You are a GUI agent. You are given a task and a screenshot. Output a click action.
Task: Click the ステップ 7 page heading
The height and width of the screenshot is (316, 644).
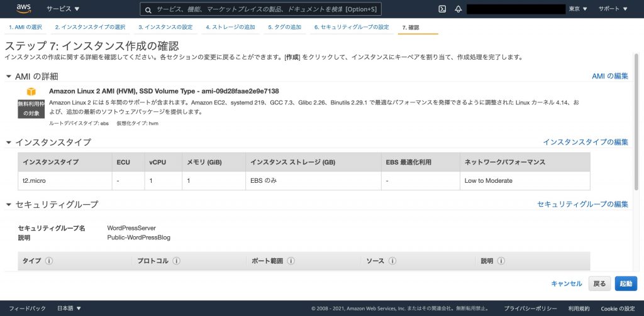click(x=92, y=46)
